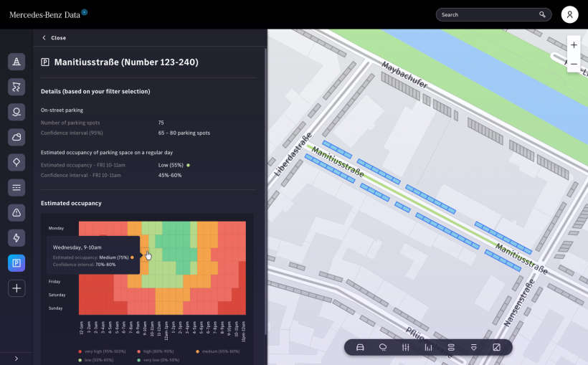This screenshot has width=588, height=365.
Task: Click the 'very high' red legend swatch
Action: [80, 351]
